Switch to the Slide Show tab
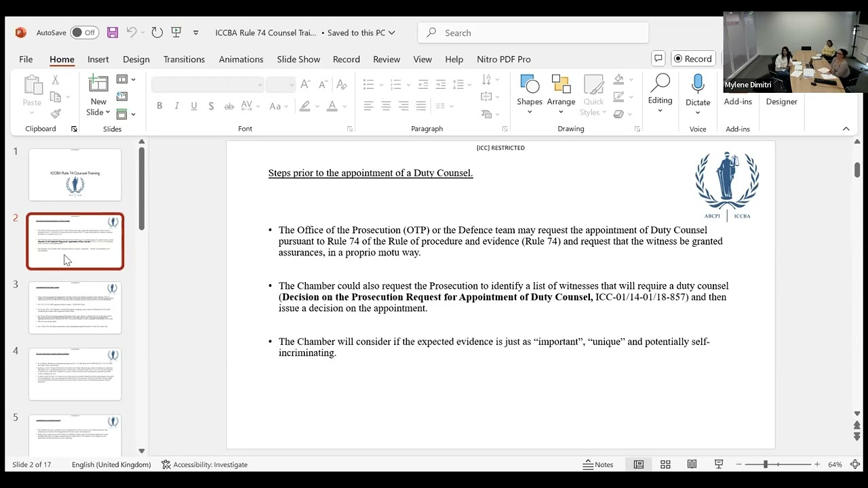 click(298, 59)
